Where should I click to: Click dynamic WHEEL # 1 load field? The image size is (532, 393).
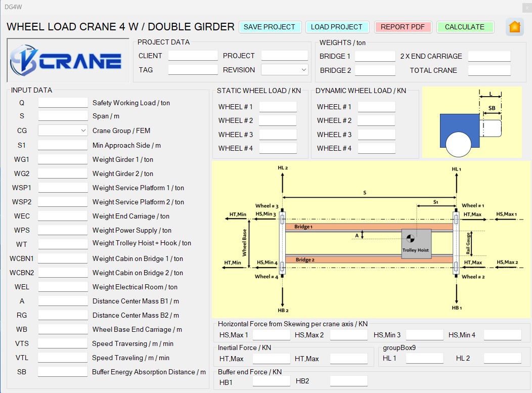click(377, 107)
